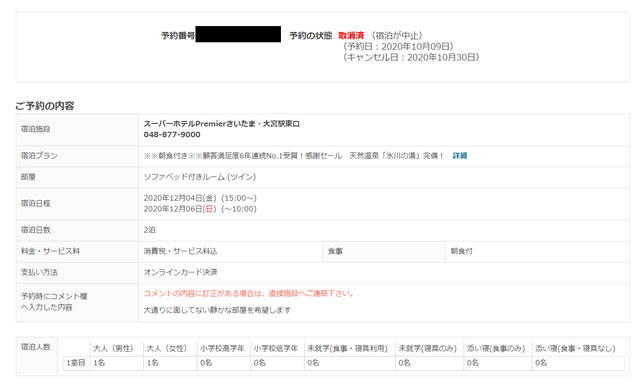The height and width of the screenshot is (387, 640).
Task: Select the オンラインカード決済 value
Action: 180,272
